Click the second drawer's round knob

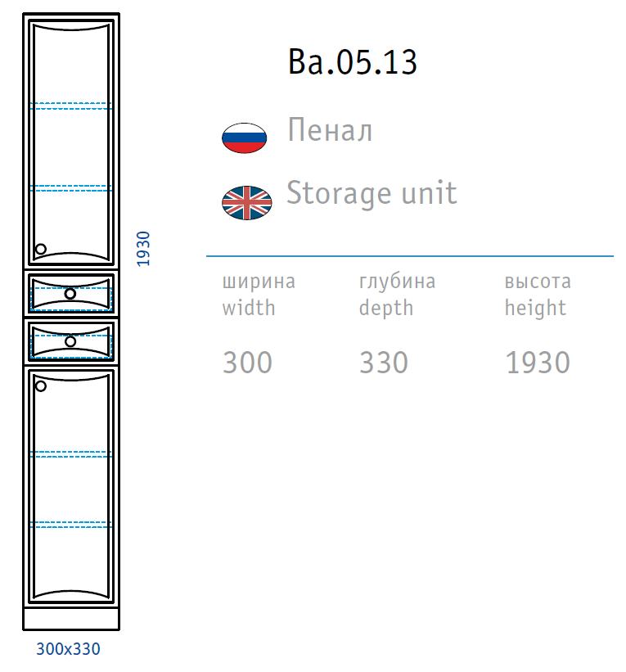coord(70,341)
